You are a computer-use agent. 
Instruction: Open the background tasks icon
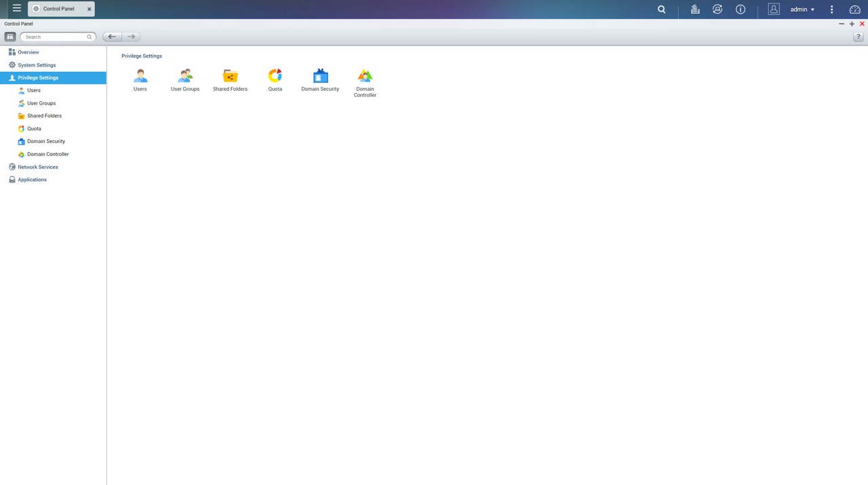click(x=695, y=9)
